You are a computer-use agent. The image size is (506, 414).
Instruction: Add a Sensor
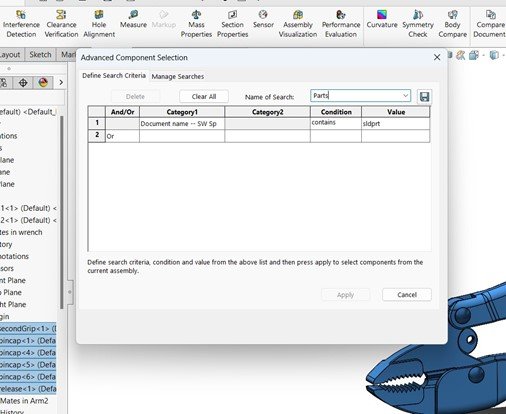click(263, 19)
